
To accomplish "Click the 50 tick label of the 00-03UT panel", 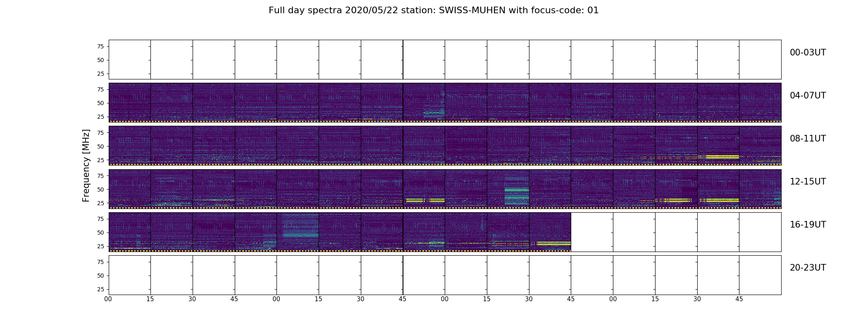I will pos(100,60).
